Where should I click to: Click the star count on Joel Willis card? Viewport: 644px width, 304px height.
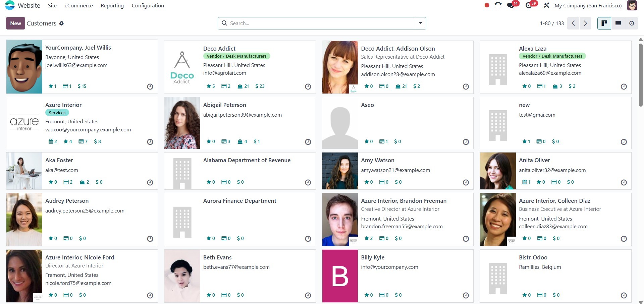point(53,86)
